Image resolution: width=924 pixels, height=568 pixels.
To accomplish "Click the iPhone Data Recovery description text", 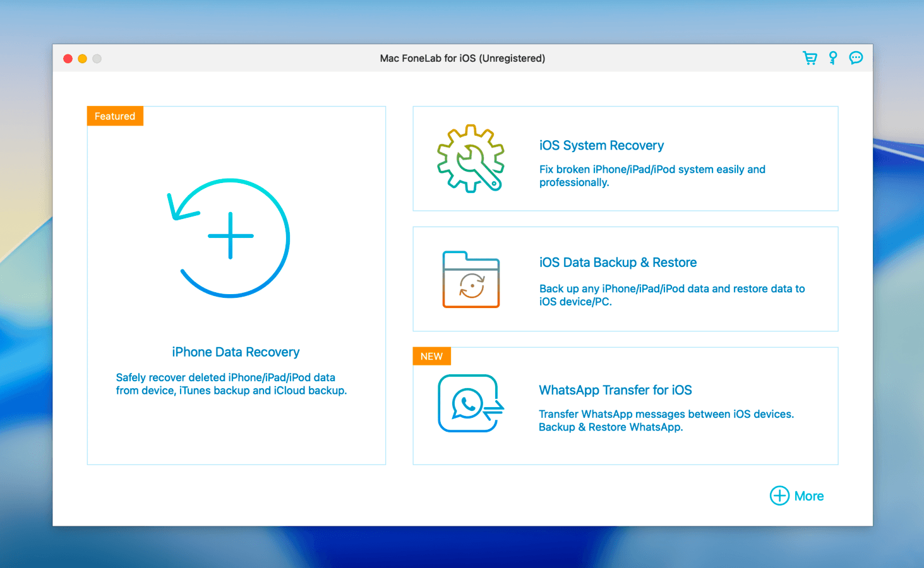I will [231, 384].
